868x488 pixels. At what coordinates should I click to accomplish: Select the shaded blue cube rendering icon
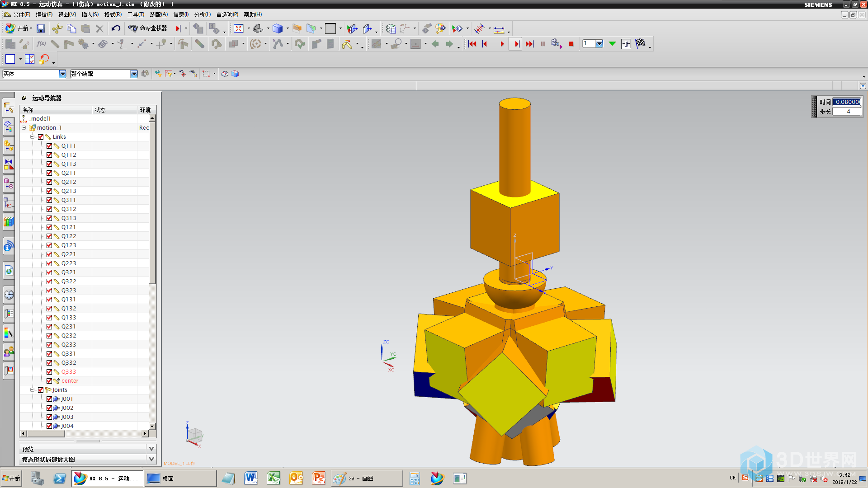pyautogui.click(x=278, y=28)
